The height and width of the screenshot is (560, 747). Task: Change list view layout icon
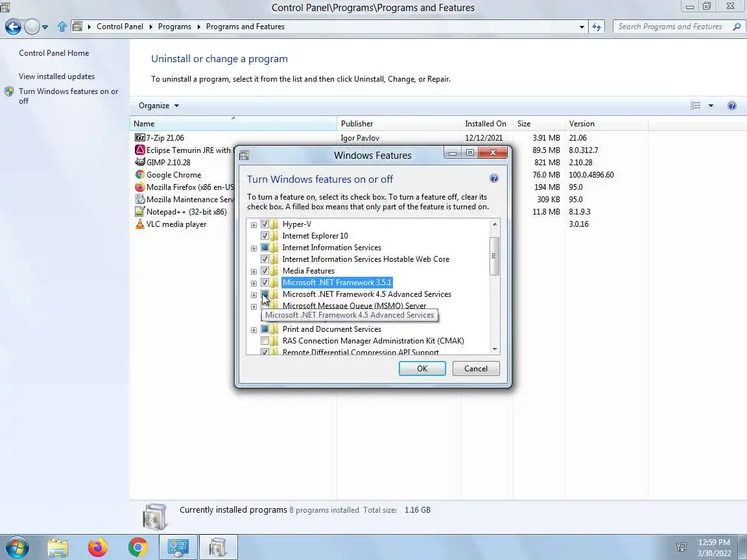point(696,106)
